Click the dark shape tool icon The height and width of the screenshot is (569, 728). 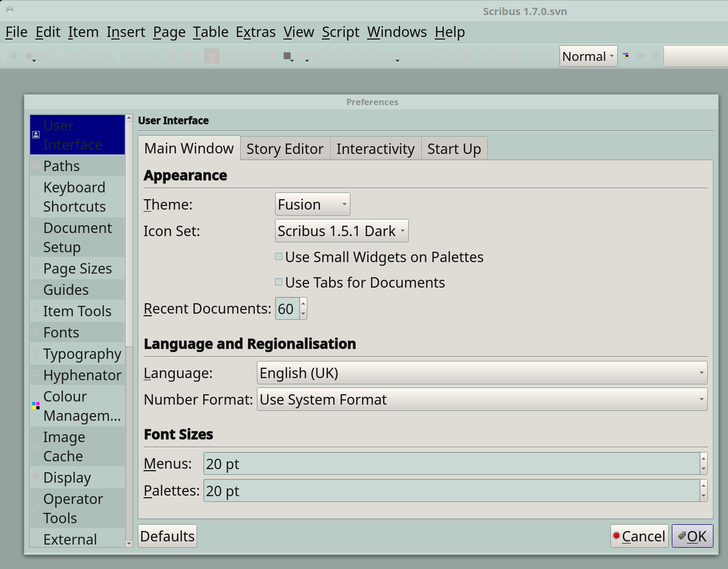287,56
